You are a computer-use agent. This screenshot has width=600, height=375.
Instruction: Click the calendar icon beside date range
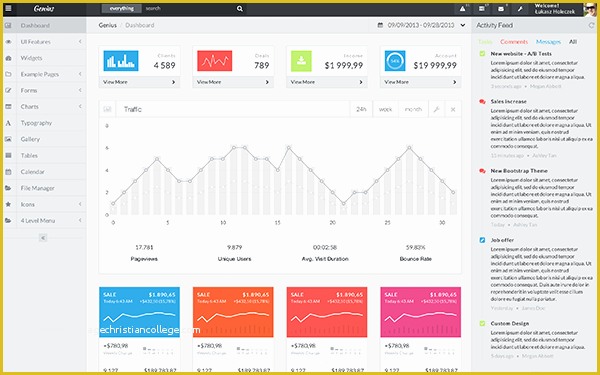pos(380,25)
